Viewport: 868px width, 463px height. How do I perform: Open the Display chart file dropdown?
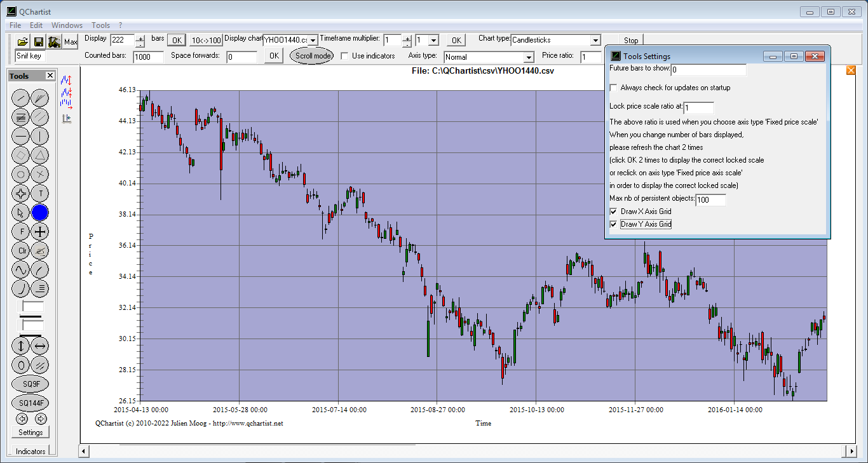[x=313, y=41]
